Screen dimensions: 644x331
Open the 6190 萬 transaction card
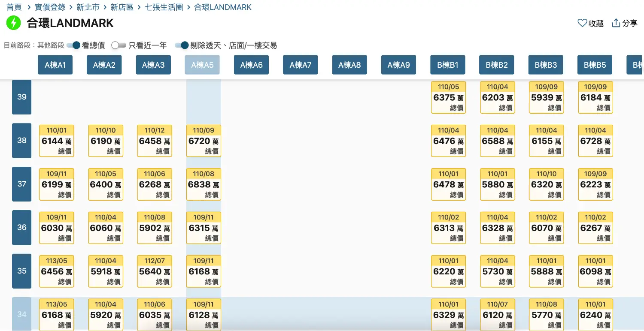pos(106,141)
